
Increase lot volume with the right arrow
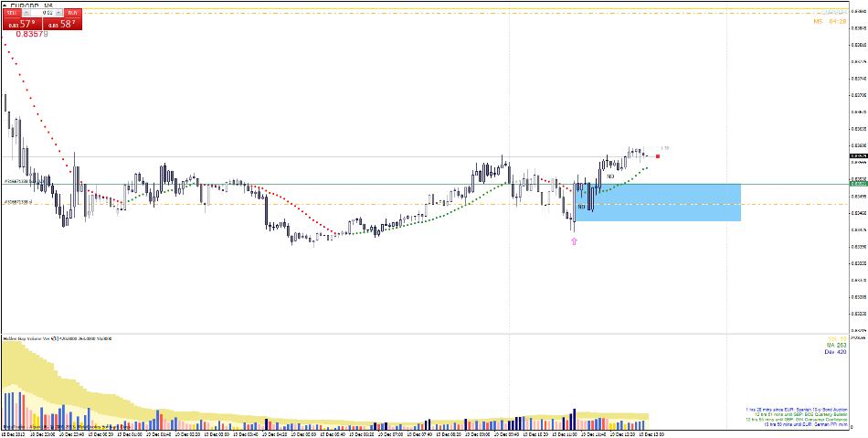click(x=57, y=13)
